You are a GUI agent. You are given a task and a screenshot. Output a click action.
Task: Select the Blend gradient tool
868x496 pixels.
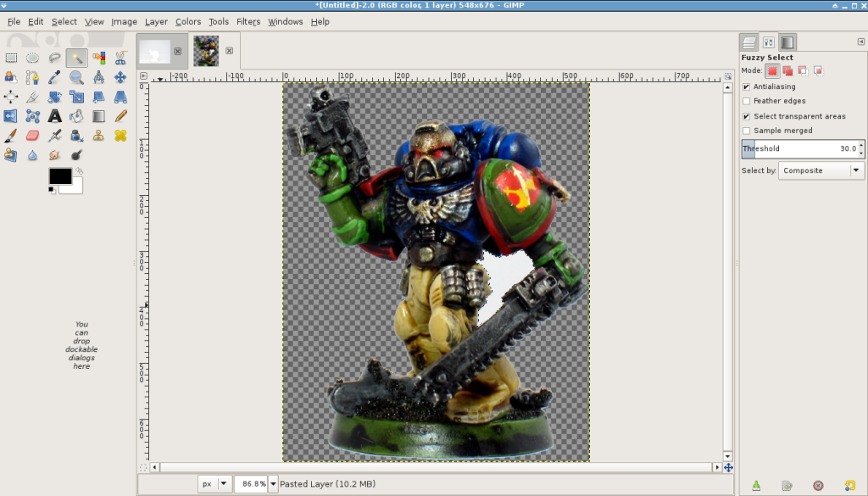coord(98,116)
